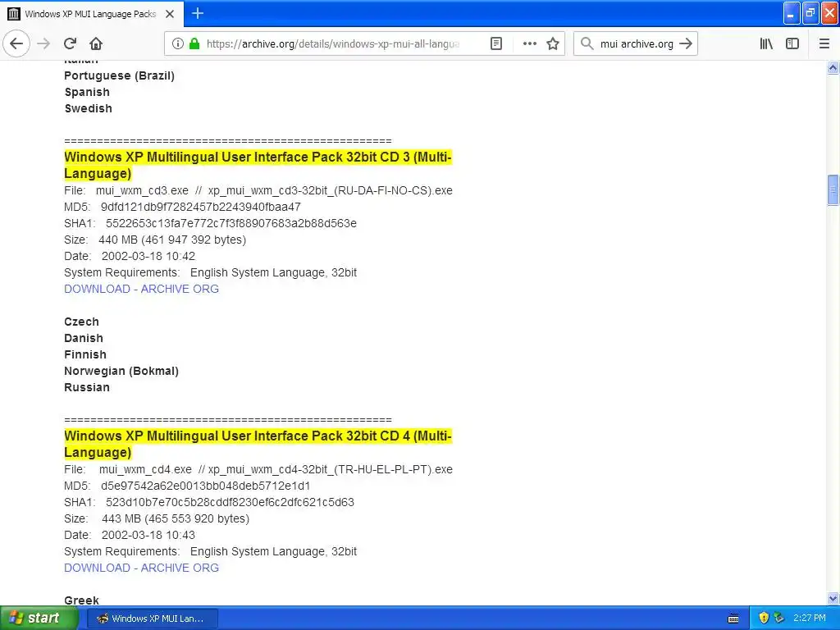Click the mui_wxm_cd3.exe file name line
Image resolution: width=840 pixels, height=630 pixels.
[258, 190]
